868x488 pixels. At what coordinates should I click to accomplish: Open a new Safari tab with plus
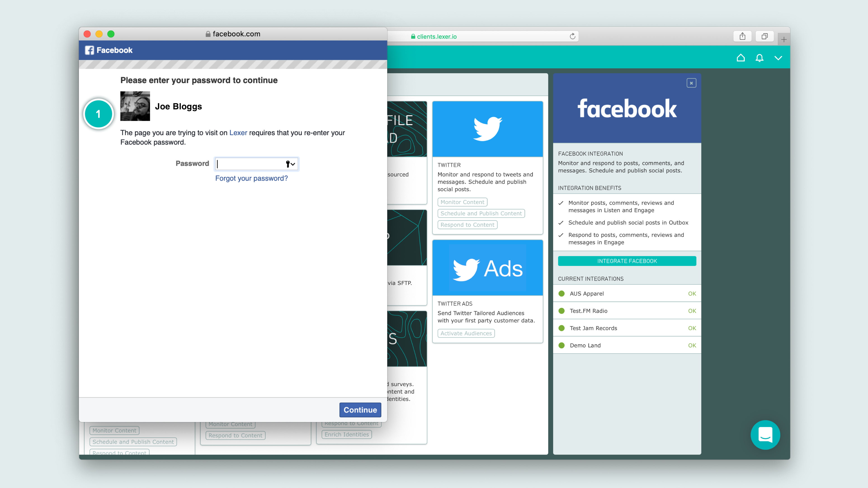point(784,39)
